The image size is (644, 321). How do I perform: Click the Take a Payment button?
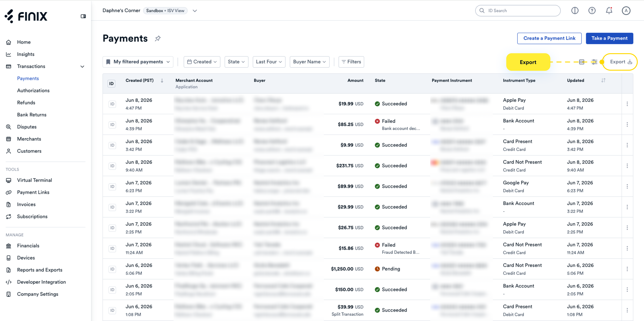[609, 38]
